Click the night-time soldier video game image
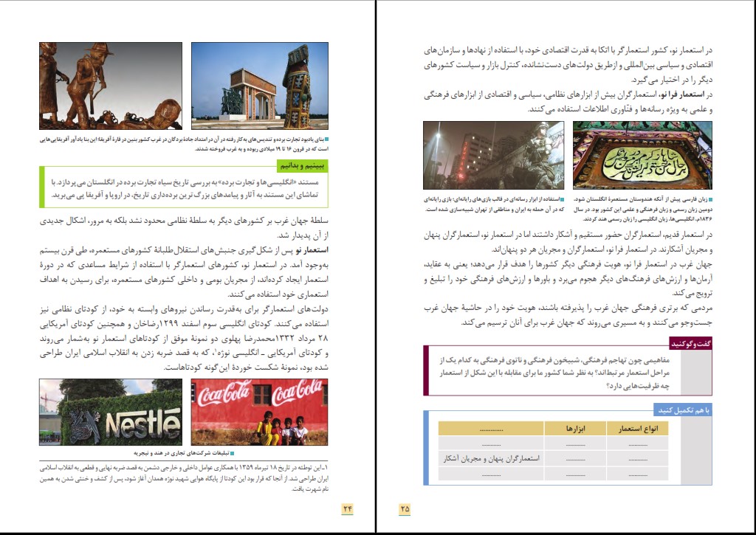The width and height of the screenshot is (756, 535). pos(494,155)
